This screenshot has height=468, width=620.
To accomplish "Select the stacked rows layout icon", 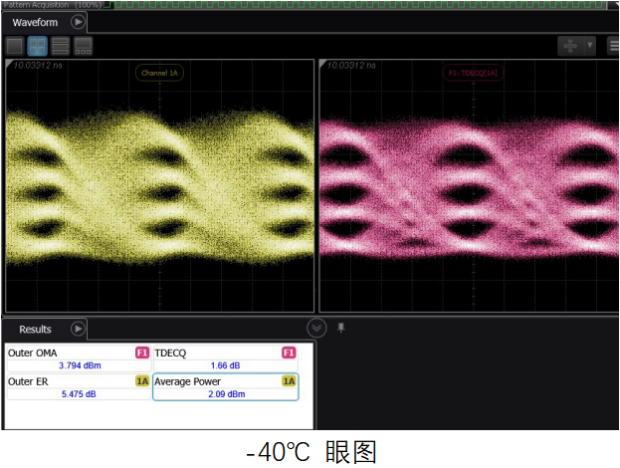I will (x=60, y=45).
